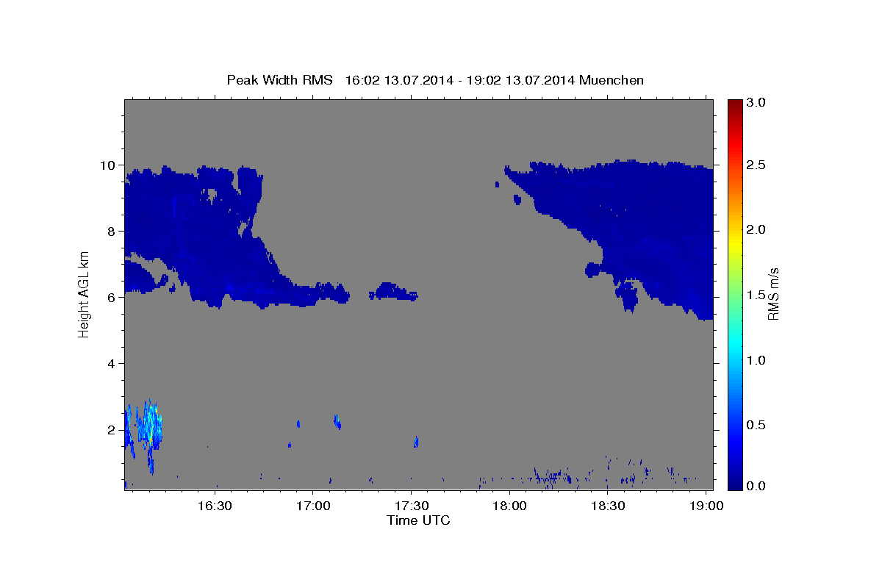Click the height tick label 8
Image resolution: width=882 pixels, height=588 pixels.
111,231
